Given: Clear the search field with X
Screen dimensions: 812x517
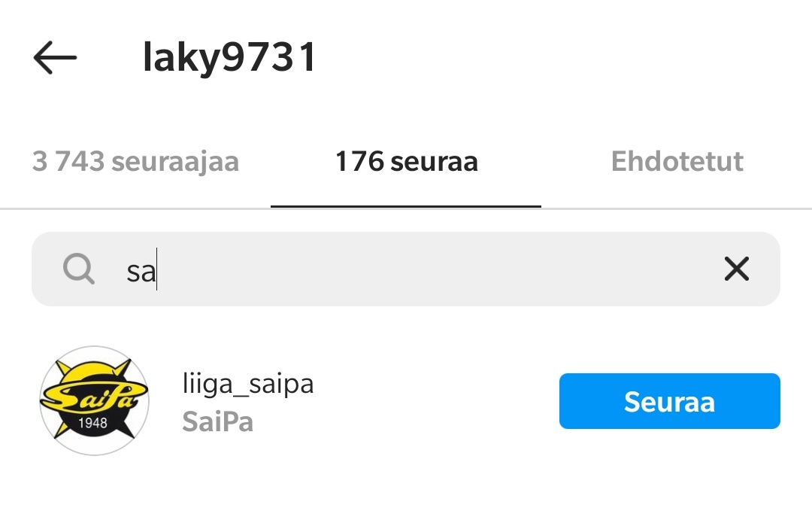Looking at the screenshot, I should pos(736,269).
